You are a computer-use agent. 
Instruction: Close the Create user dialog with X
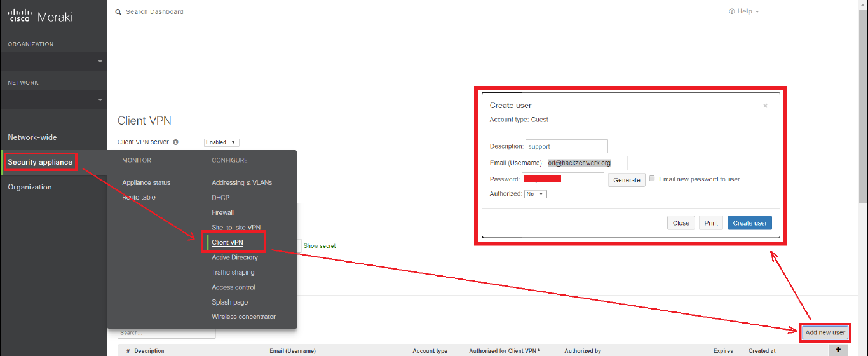tap(765, 106)
